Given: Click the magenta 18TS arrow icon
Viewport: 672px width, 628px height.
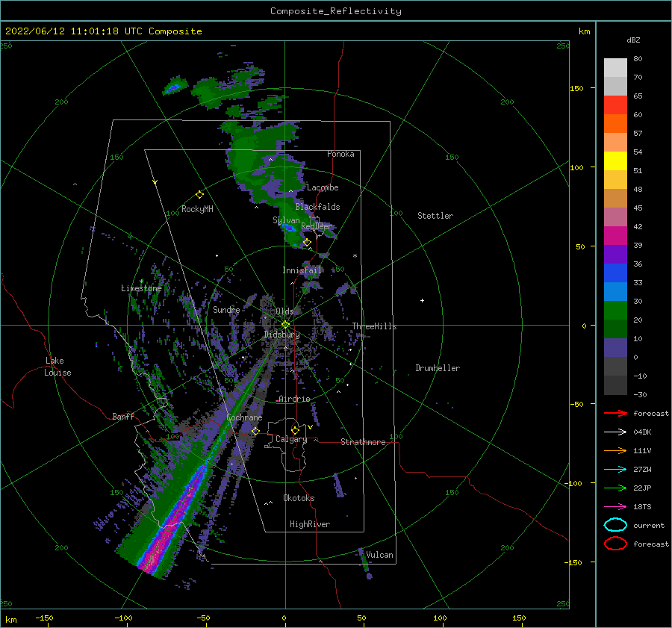Looking at the screenshot, I should (x=615, y=507).
